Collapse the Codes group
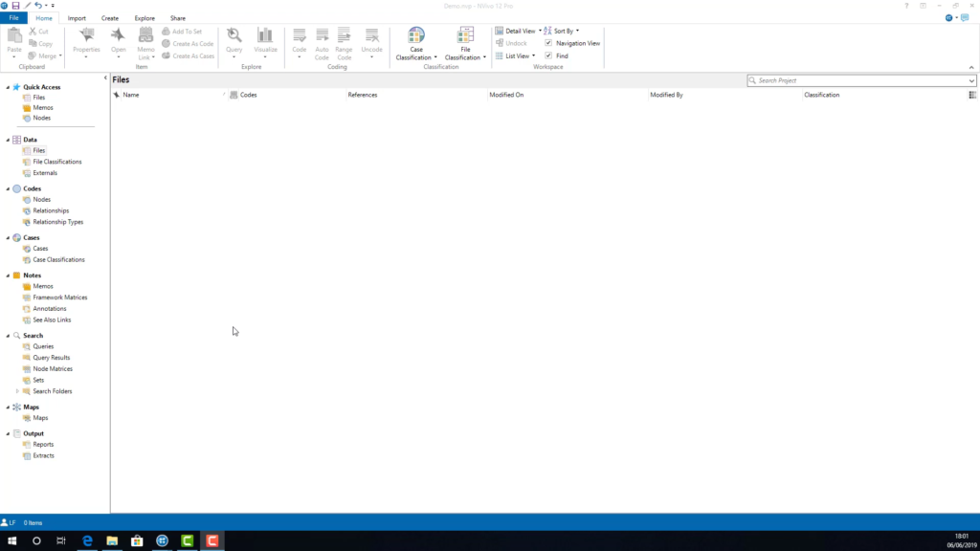This screenshot has width=980, height=551. pyautogui.click(x=8, y=188)
